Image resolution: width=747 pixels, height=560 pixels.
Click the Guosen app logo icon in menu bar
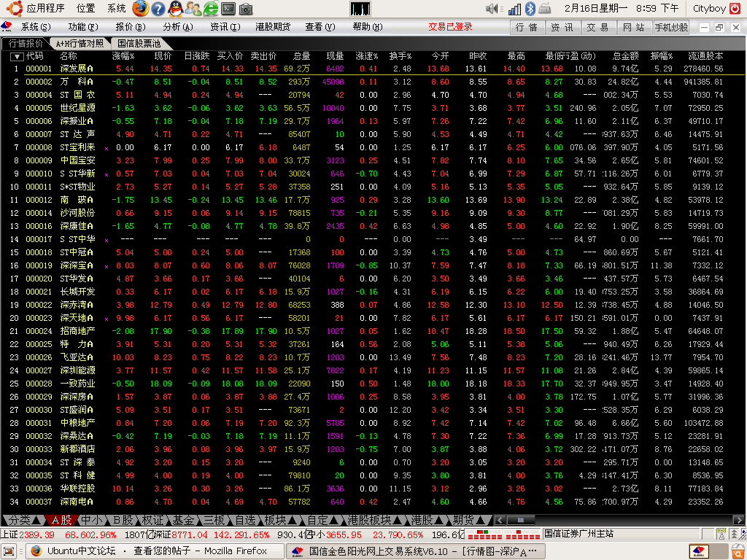[x=7, y=26]
